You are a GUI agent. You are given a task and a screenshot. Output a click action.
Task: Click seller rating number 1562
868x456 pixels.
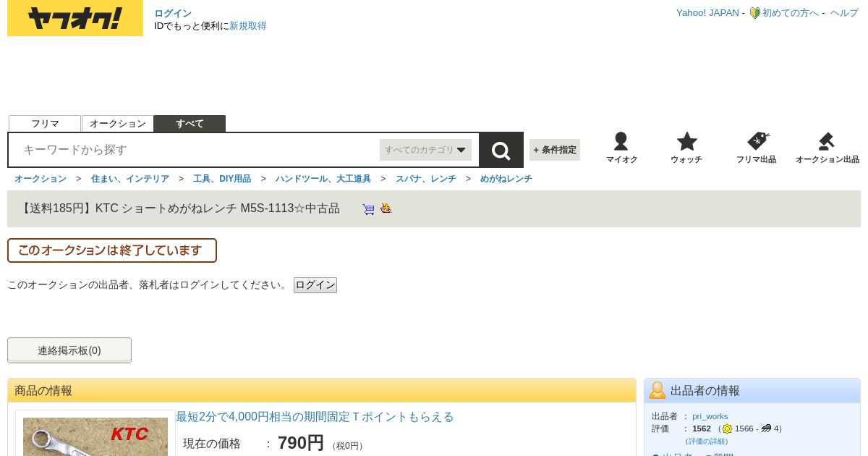point(702,428)
